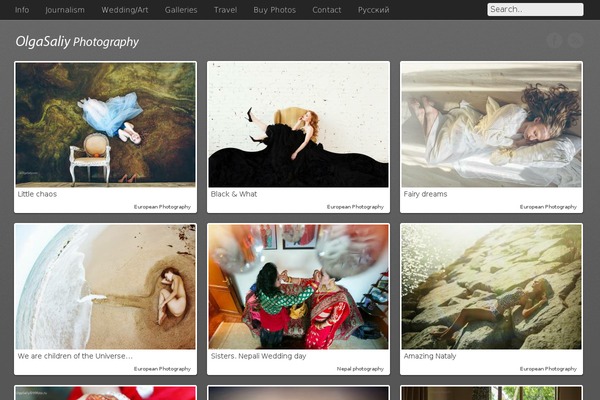Open the Little chaos photo thumbnail
Image resolution: width=600 pixels, height=400 pixels.
(106, 125)
